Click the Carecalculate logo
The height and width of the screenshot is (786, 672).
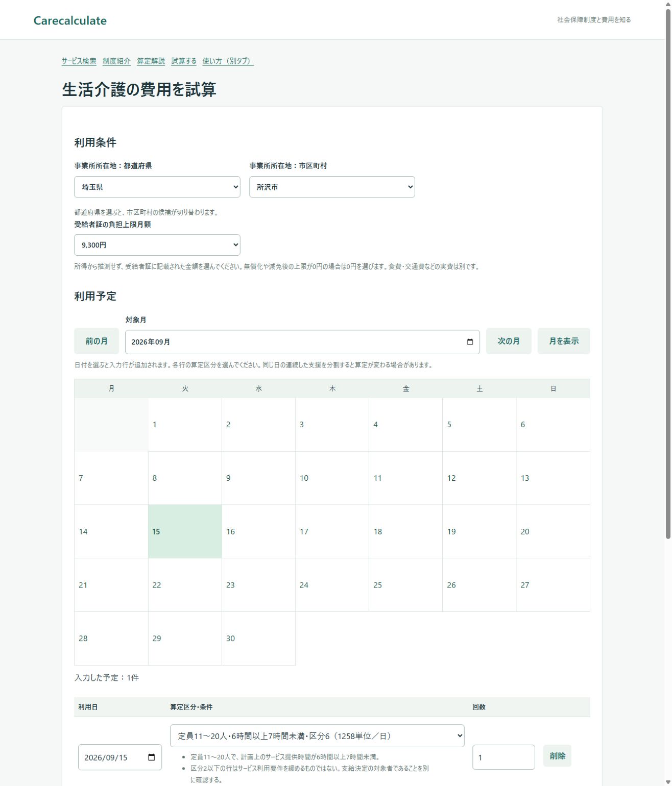pos(70,20)
